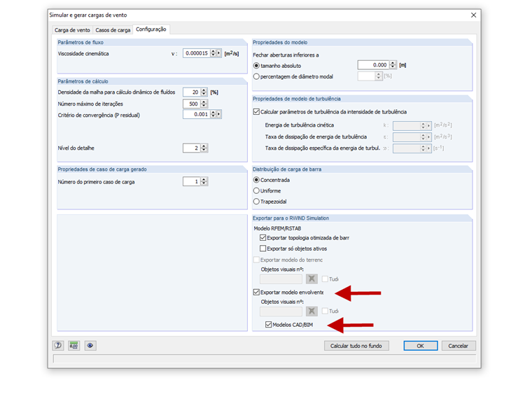Viewport: 532px width, 399px height.
Task: Open the arrow menu beside viscosidade cinemática
Action: pos(219,53)
